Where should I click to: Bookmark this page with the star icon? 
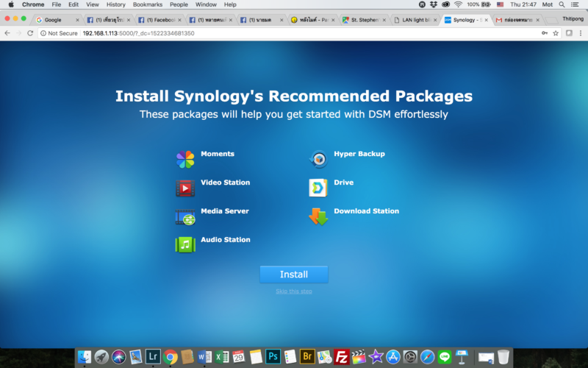coord(556,33)
